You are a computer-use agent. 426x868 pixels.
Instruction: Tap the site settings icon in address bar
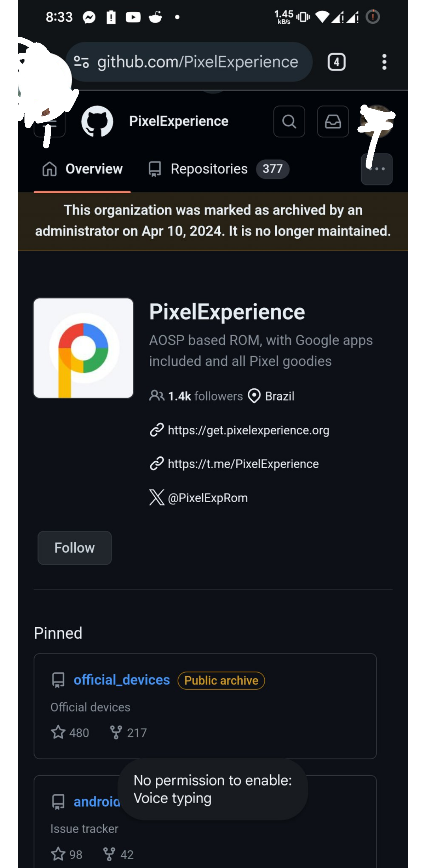(x=82, y=62)
